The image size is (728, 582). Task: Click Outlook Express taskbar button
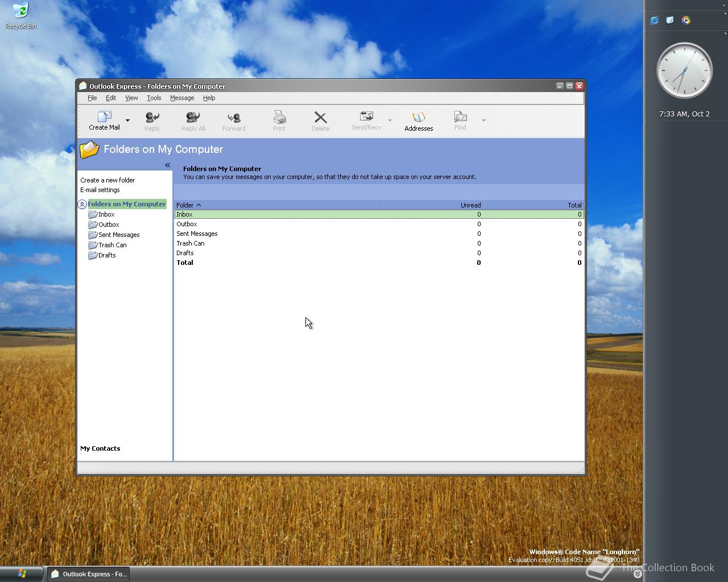coord(89,574)
